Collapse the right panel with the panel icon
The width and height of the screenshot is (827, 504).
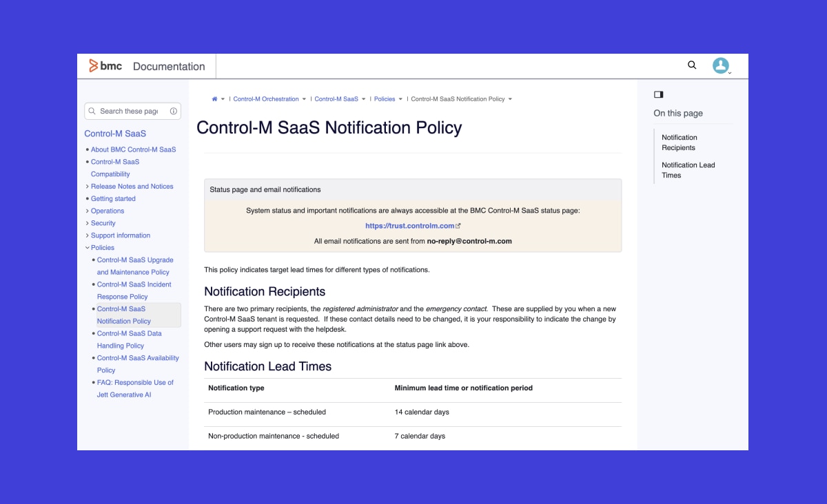tap(658, 94)
